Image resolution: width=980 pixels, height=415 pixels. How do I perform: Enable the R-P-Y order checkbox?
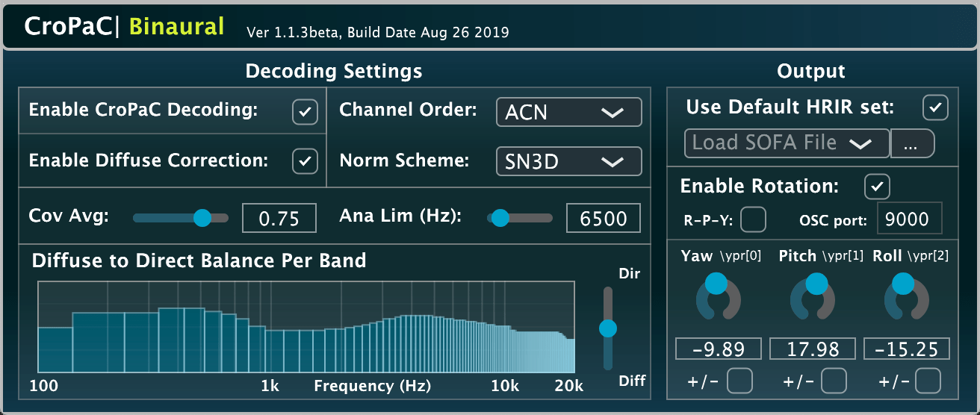click(x=753, y=219)
